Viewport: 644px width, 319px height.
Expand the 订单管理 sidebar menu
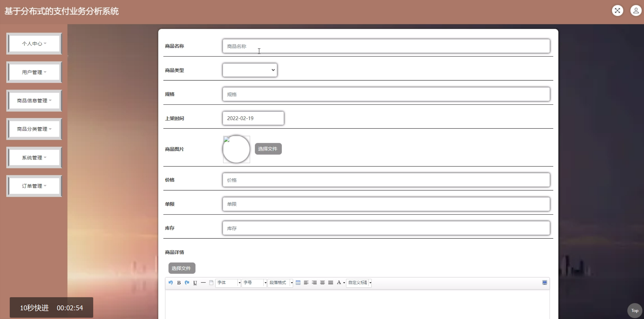point(34,186)
